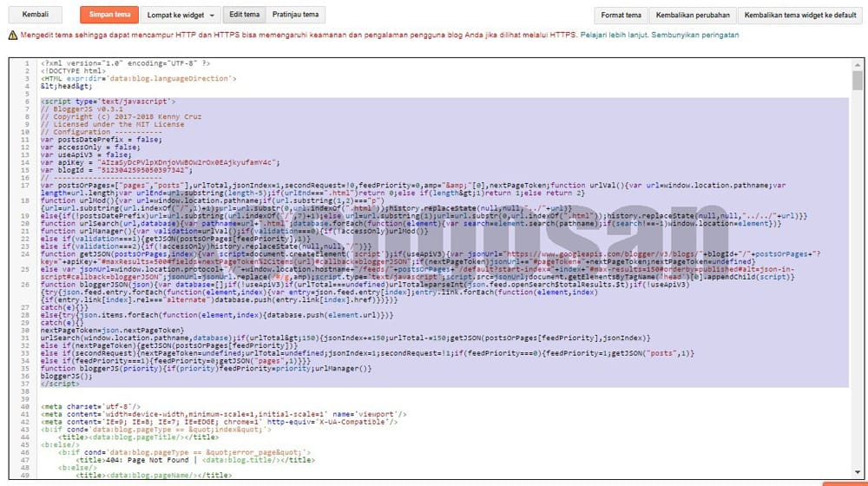868x486 pixels.
Task: Click Kembalikan tema widget ke default
Action: click(x=800, y=16)
